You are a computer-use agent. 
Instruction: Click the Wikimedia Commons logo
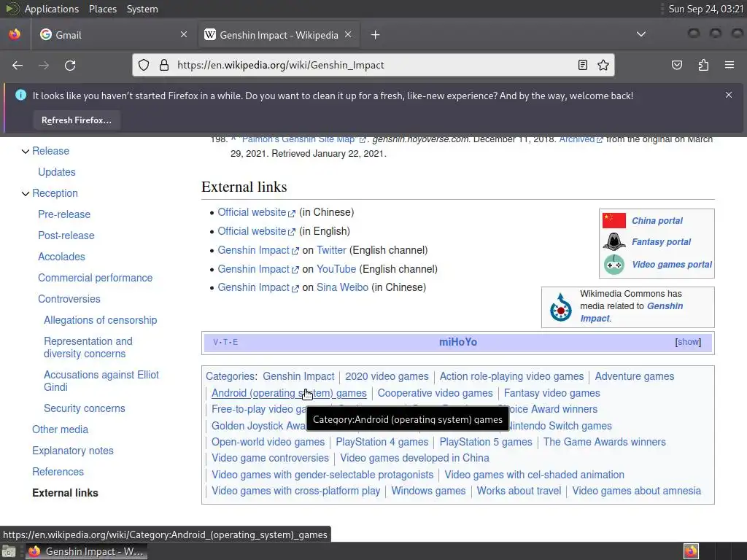[561, 307]
